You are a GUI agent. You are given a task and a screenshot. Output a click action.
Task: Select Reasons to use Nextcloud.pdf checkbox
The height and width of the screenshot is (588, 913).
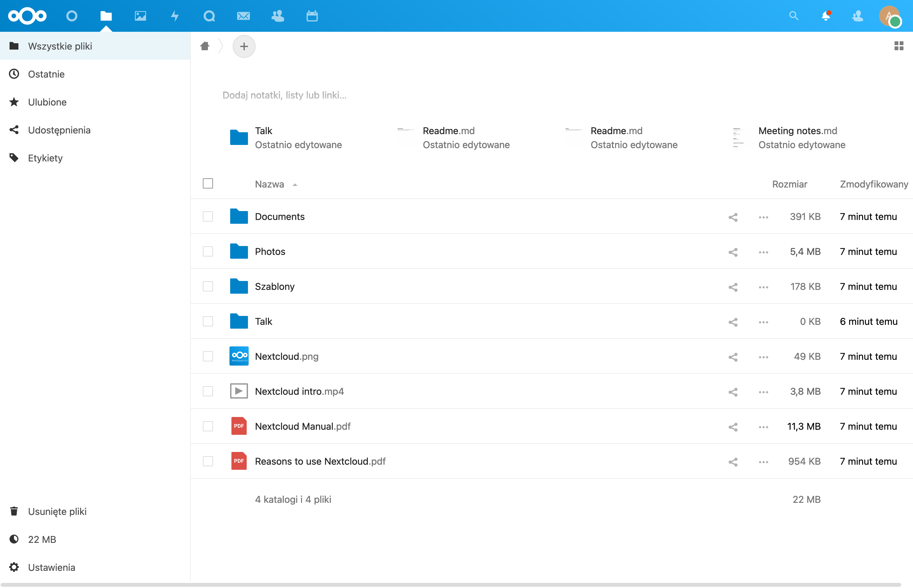pyautogui.click(x=208, y=461)
